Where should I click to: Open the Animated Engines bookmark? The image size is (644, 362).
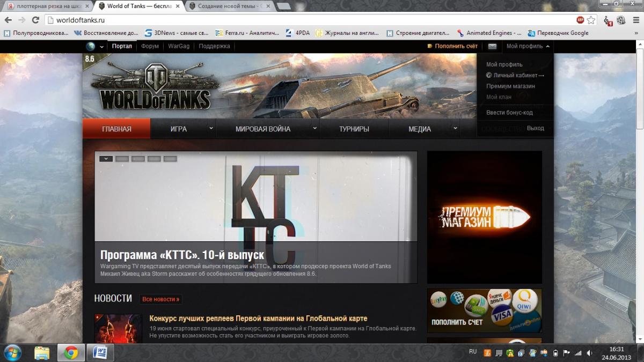point(489,33)
